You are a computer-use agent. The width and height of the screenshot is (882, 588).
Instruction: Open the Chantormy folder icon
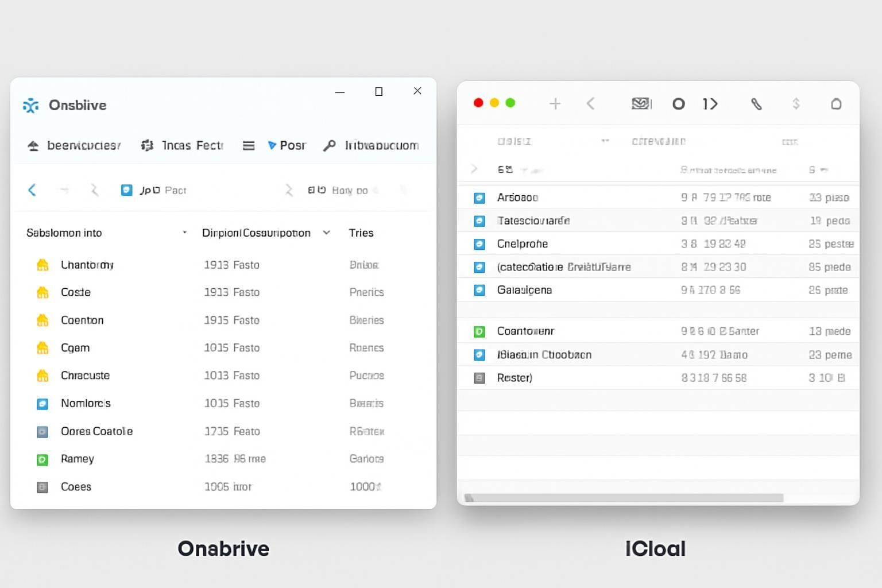42,265
